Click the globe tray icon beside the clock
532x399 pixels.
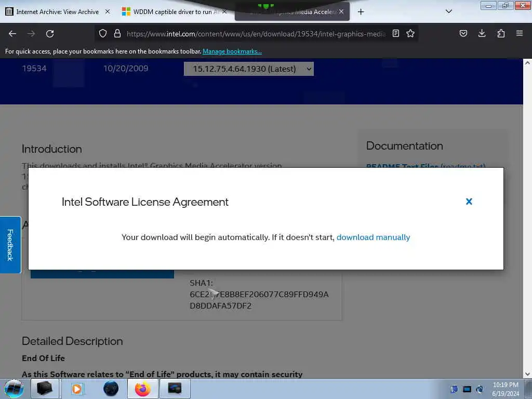click(x=480, y=389)
